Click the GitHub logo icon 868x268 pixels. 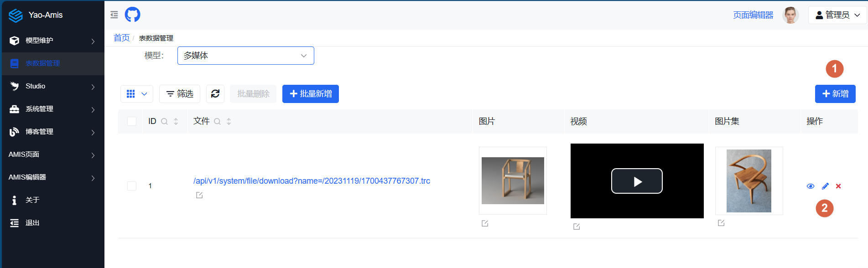(x=132, y=15)
